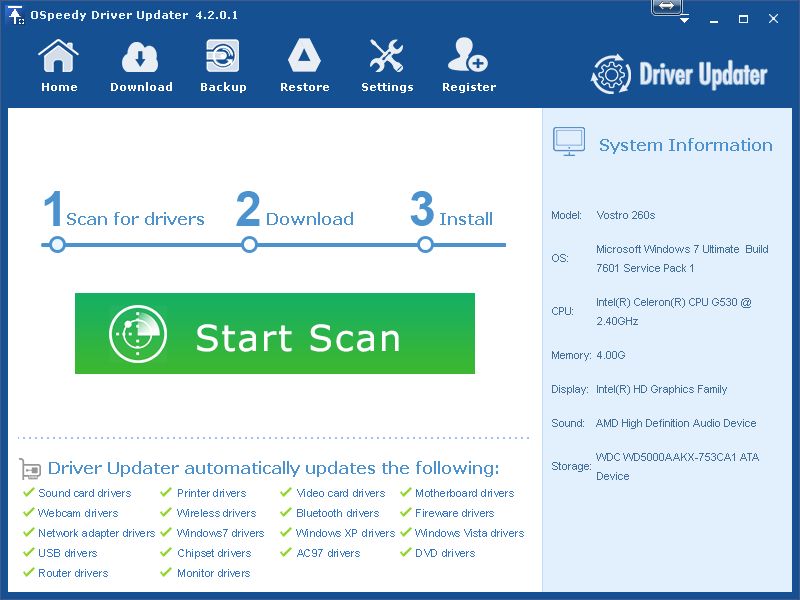
Task: Minimize the Driver Updater window
Action: 714,19
